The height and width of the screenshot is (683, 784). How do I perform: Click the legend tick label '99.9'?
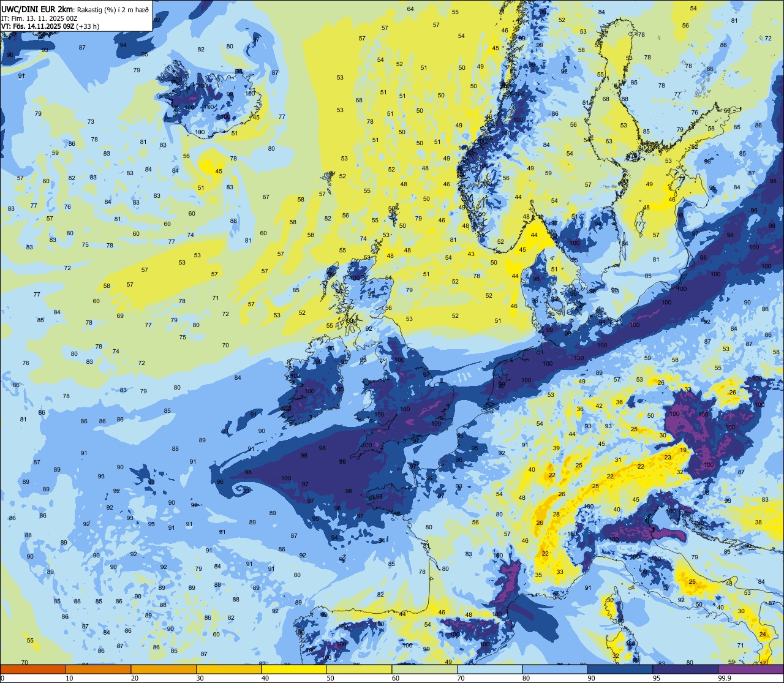(725, 678)
